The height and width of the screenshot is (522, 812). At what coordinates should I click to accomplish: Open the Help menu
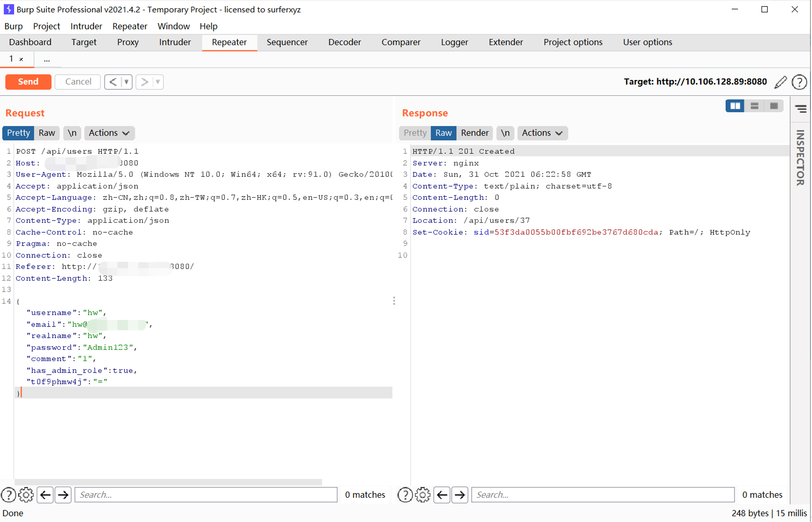tap(208, 26)
